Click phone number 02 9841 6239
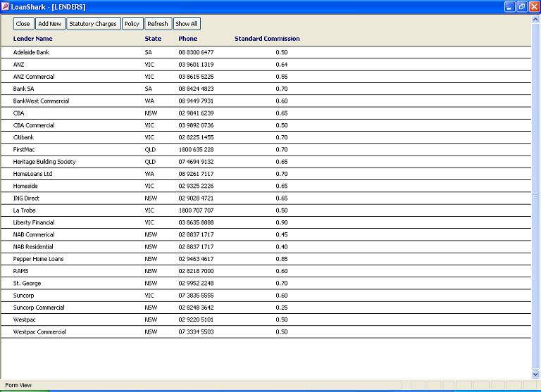Screen dimensions: 541x392 [x=196, y=113]
